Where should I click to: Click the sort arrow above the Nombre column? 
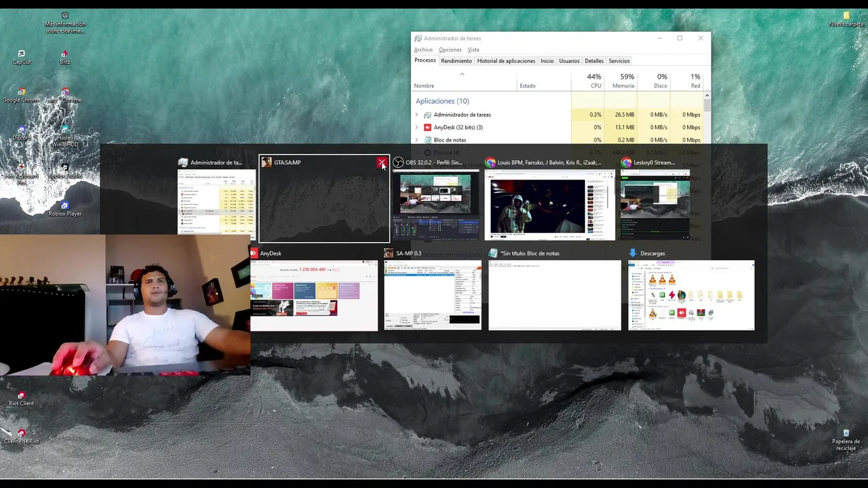coord(462,74)
